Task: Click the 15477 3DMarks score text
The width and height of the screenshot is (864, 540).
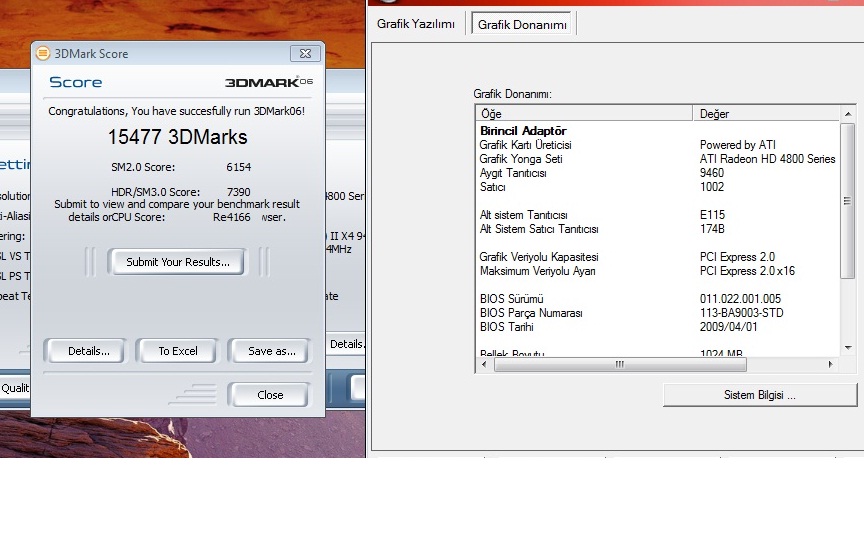Action: [x=177, y=137]
